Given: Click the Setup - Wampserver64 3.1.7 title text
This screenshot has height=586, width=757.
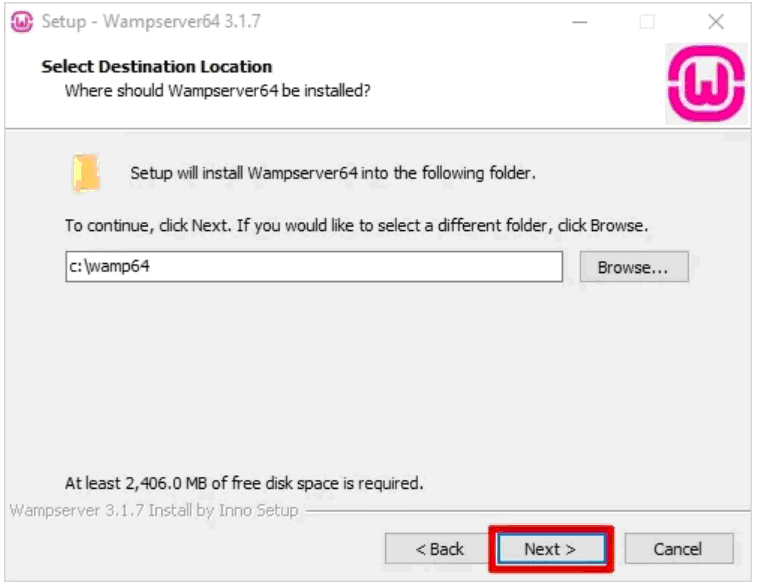Looking at the screenshot, I should [151, 22].
